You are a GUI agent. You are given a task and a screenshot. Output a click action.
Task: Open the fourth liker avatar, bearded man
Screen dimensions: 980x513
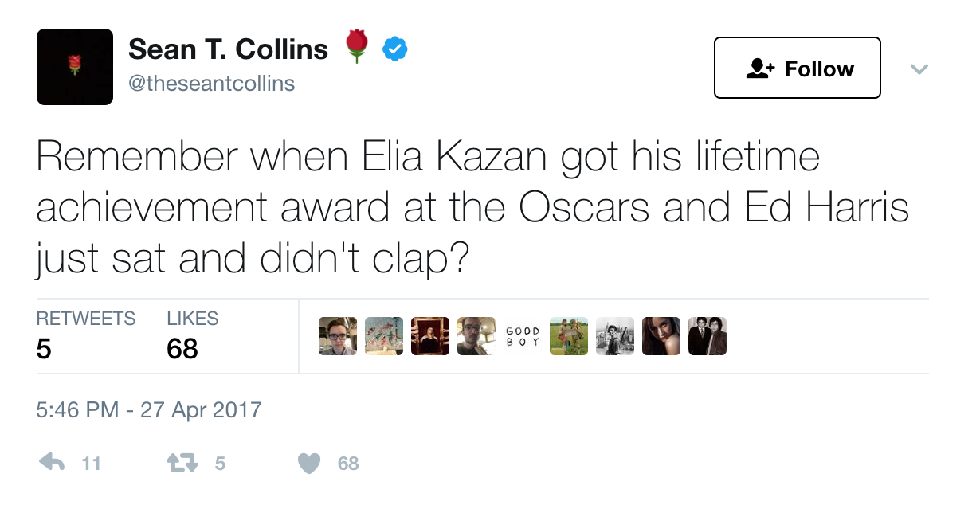pos(476,336)
